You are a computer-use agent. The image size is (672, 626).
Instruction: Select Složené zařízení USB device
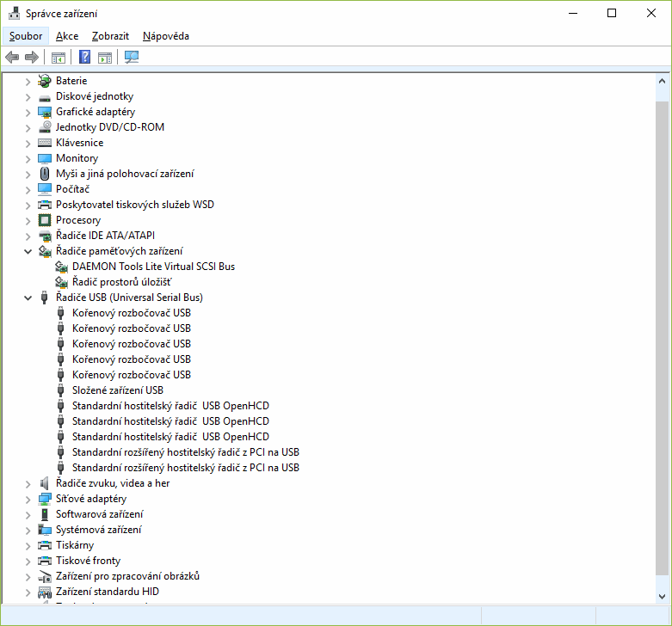click(117, 390)
